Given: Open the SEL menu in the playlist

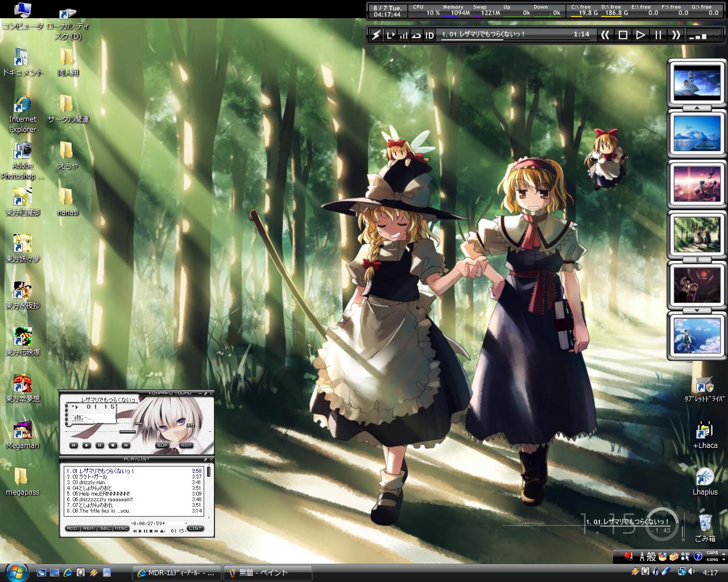Looking at the screenshot, I should [x=105, y=529].
